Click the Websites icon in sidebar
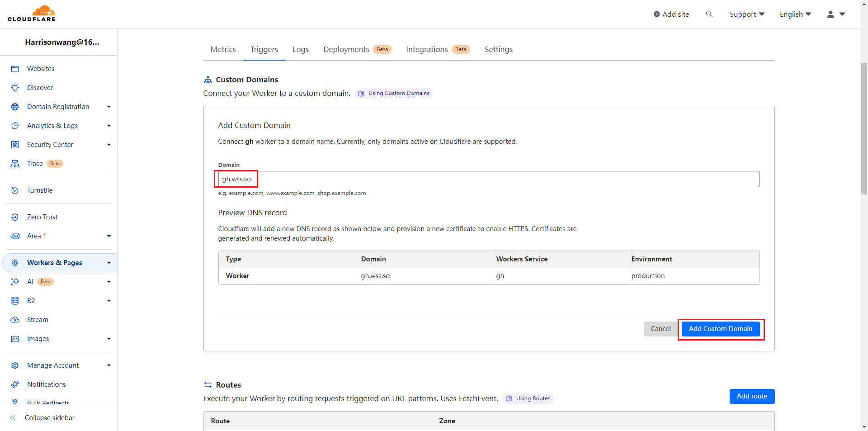 (x=15, y=69)
